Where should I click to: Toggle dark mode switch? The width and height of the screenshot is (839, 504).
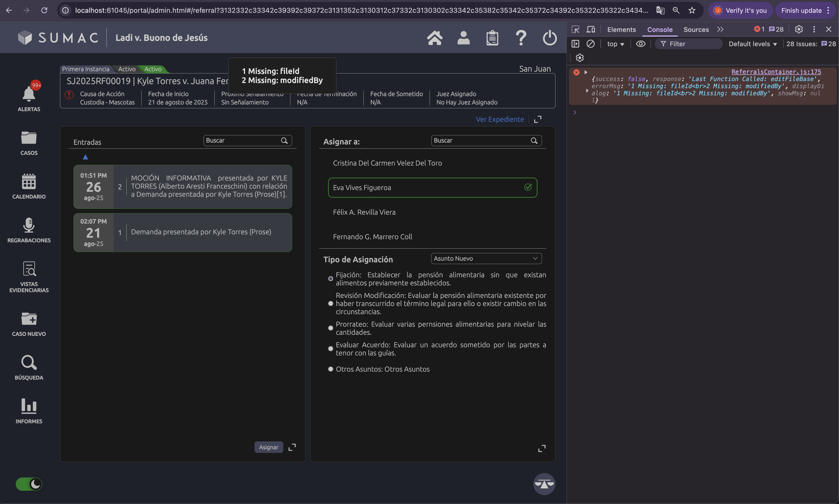[29, 484]
